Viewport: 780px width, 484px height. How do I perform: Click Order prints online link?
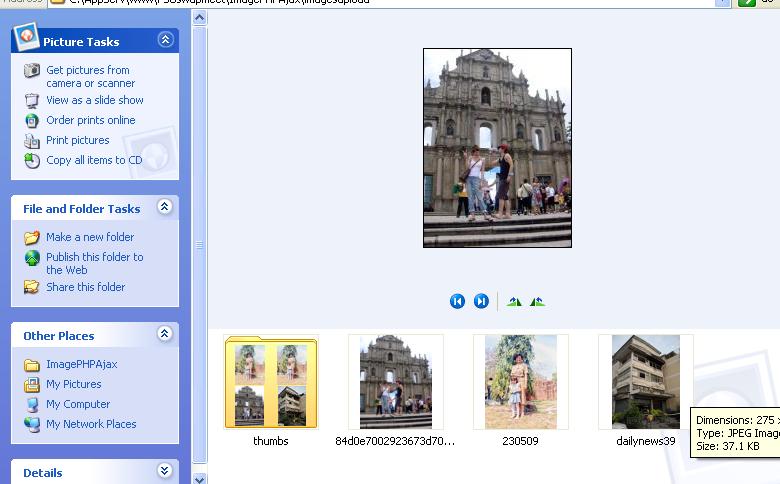91,120
